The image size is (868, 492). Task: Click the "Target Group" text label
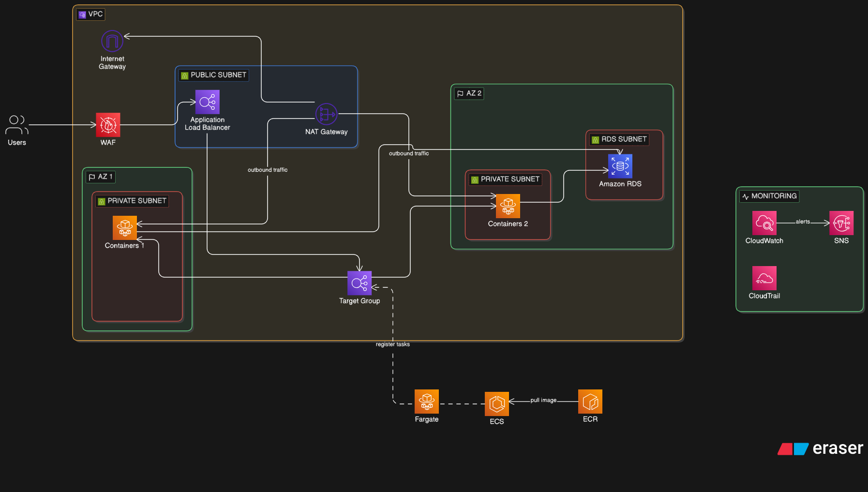(359, 301)
